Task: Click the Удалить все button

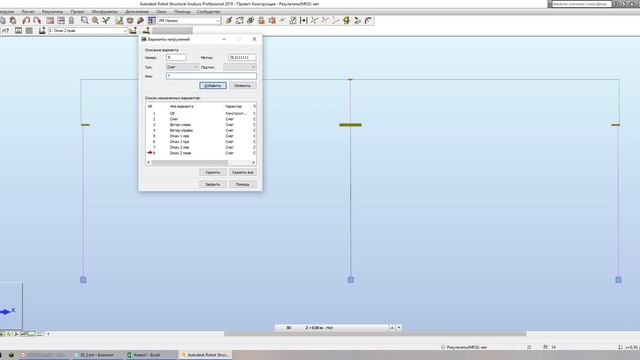Action: (242, 172)
